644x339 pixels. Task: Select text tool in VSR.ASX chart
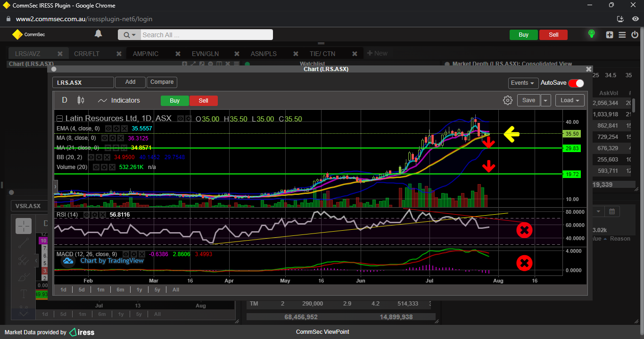click(x=24, y=294)
